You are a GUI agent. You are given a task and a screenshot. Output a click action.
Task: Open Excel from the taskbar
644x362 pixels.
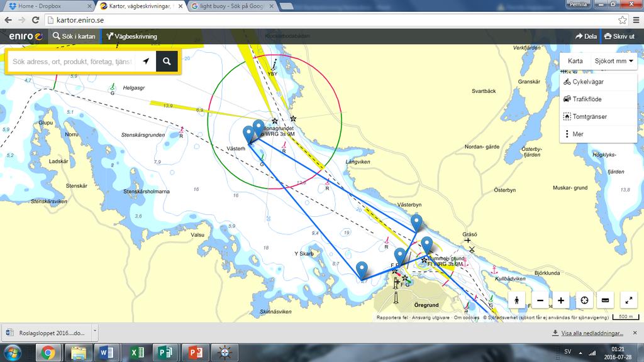coord(136,353)
